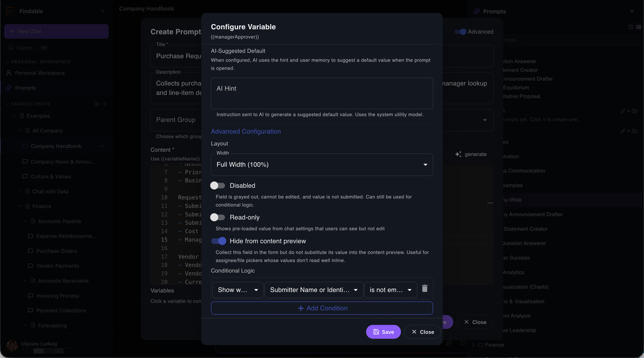Click Company Announcement Drafter in Prompts panel
This screenshot has width=644, height=358.
tap(533, 214)
